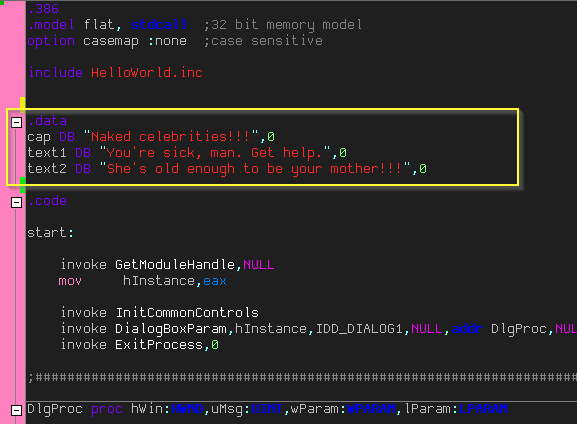Click the HelloWorld.inc include filename
This screenshot has width=577, height=424.
(x=147, y=73)
